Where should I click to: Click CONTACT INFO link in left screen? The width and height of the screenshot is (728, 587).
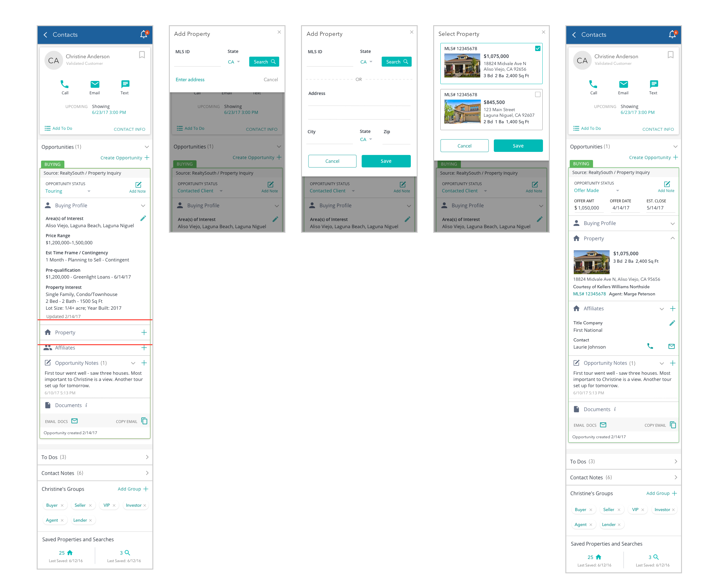[x=129, y=129]
